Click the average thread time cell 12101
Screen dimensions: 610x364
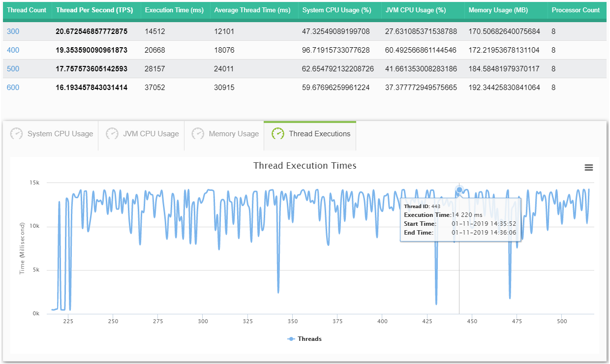(x=224, y=31)
